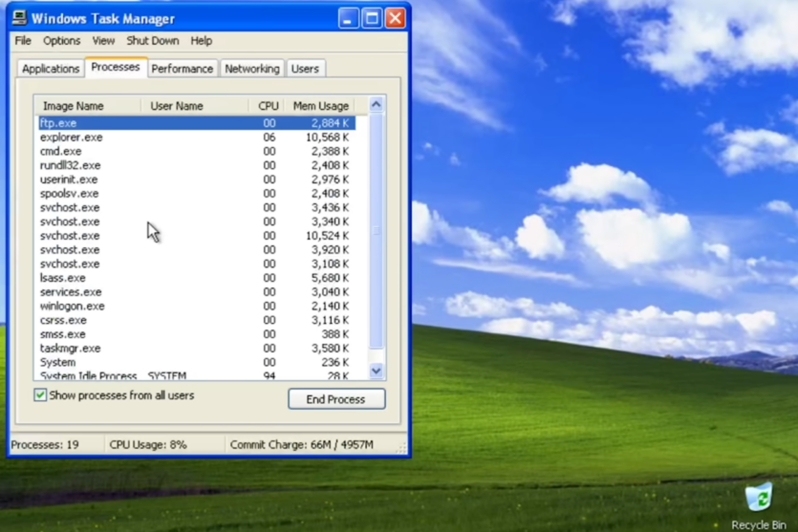
Task: Select svchost.exe using 3,920 K
Action: pyautogui.click(x=197, y=250)
